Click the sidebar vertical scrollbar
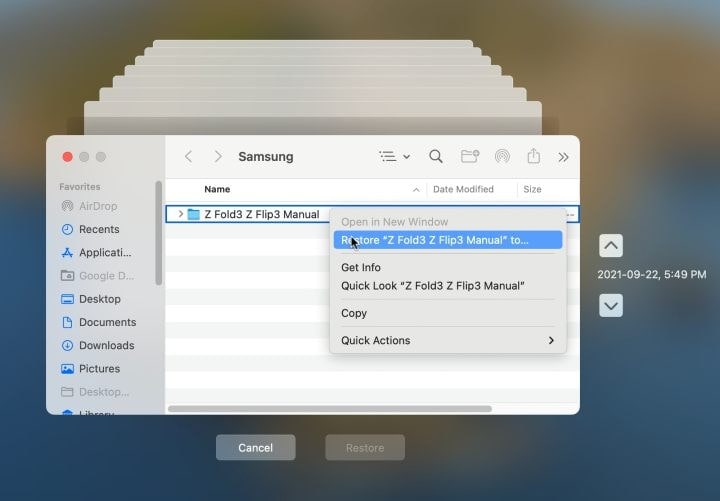The width and height of the screenshot is (720, 501). click(x=159, y=233)
